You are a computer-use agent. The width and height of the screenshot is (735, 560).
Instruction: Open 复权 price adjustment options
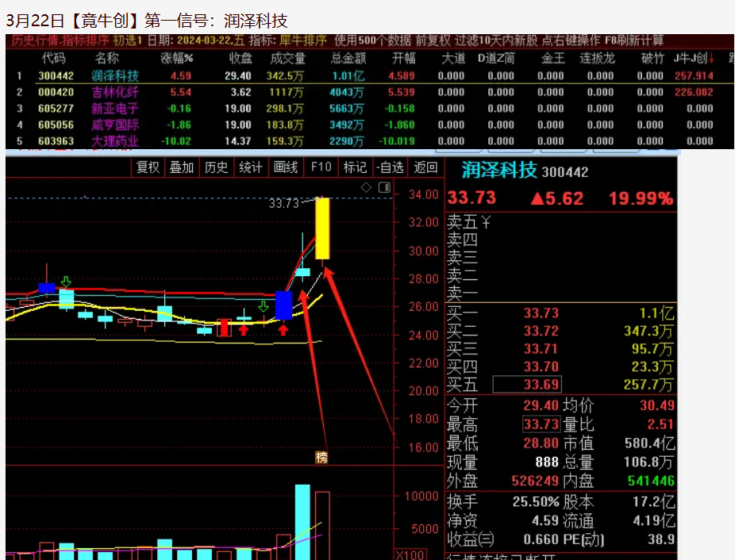148,167
